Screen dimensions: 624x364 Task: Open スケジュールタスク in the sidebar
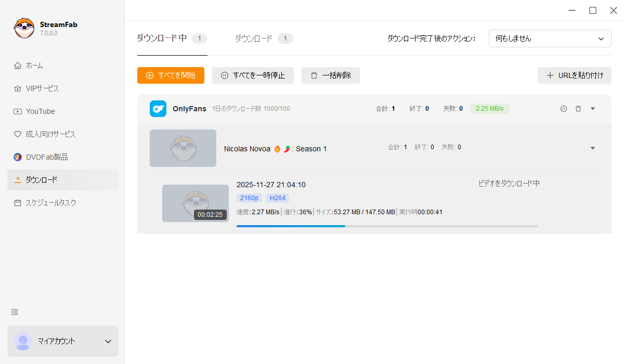pos(50,203)
